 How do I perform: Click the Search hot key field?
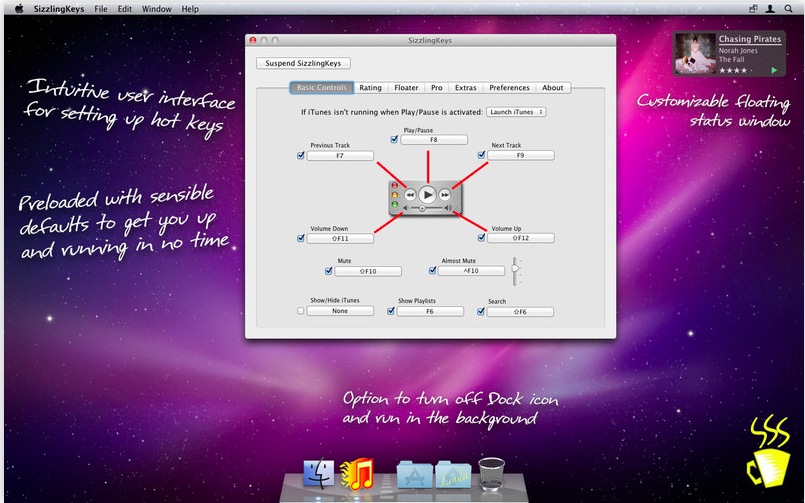click(x=520, y=312)
